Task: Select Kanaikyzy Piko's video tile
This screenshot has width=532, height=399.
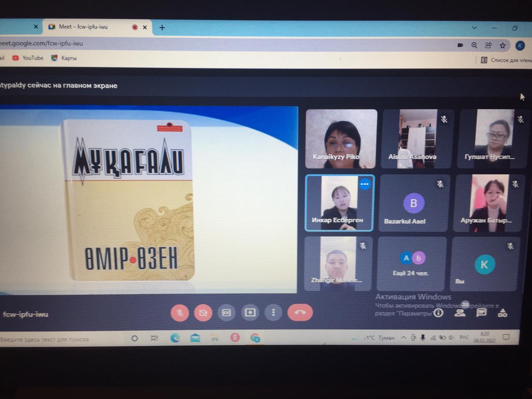Action: (341, 138)
